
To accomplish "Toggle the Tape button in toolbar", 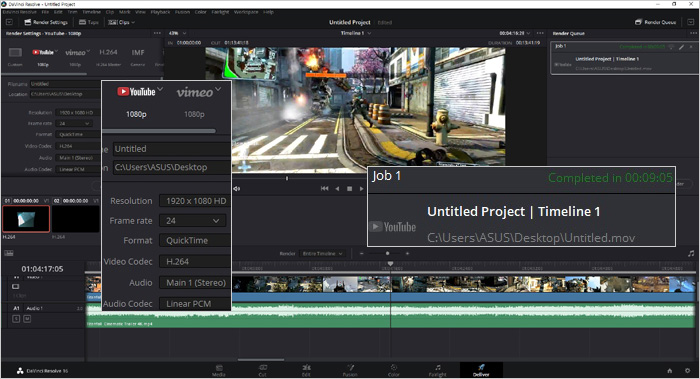I will point(88,22).
